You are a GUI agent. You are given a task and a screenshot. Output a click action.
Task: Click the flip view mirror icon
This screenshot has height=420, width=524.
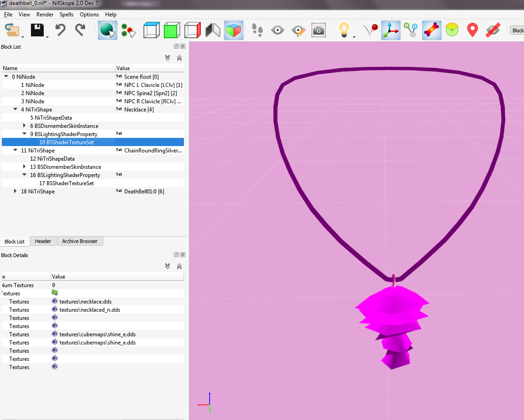coord(213,30)
